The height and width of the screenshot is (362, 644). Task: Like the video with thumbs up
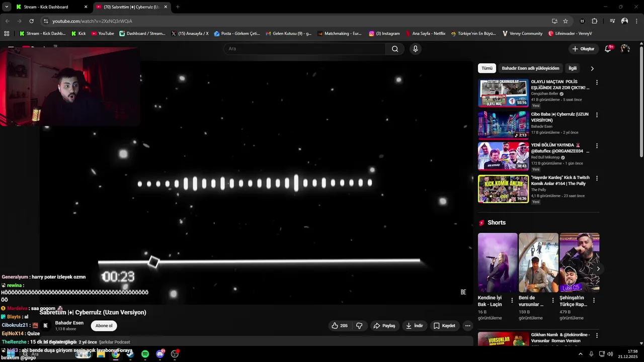coord(340,326)
